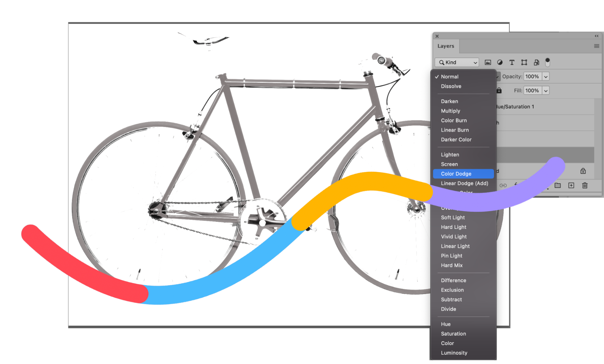Toggle the adjustment filter icon in Layers panel

pos(499,62)
